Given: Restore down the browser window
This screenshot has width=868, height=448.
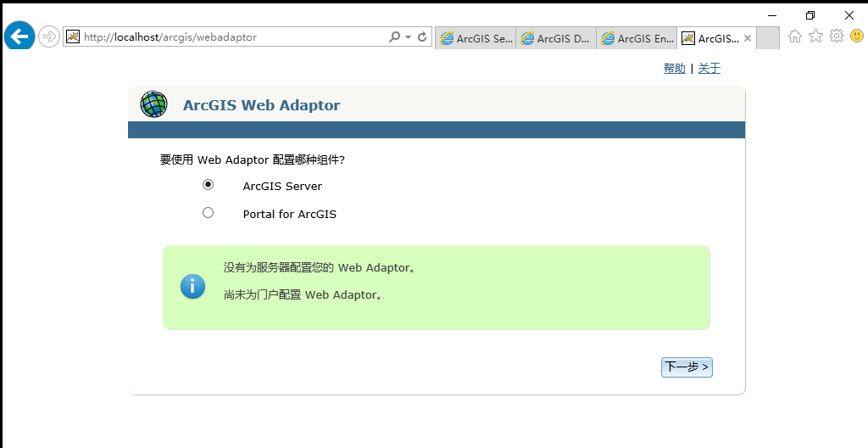Looking at the screenshot, I should [x=810, y=15].
